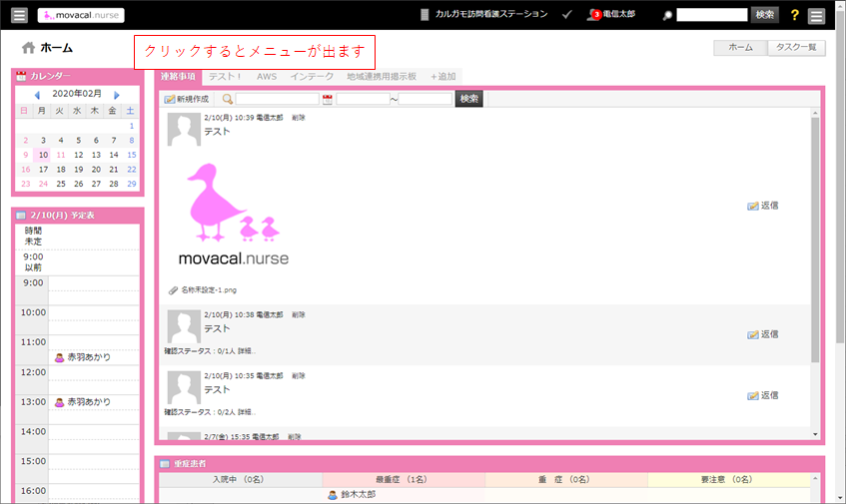Select February 29 in calendar
This screenshot has width=846, height=504.
131,184
